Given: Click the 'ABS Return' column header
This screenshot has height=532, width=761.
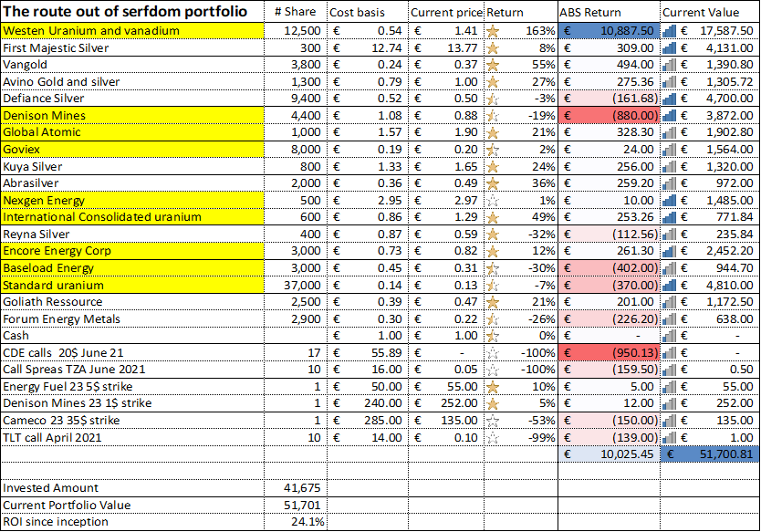Looking at the screenshot, I should coord(590,13).
